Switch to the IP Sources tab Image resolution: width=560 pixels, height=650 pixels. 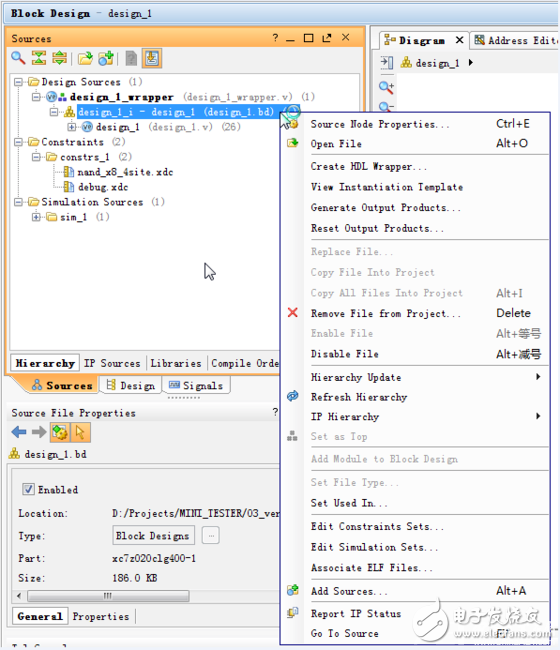(112, 364)
